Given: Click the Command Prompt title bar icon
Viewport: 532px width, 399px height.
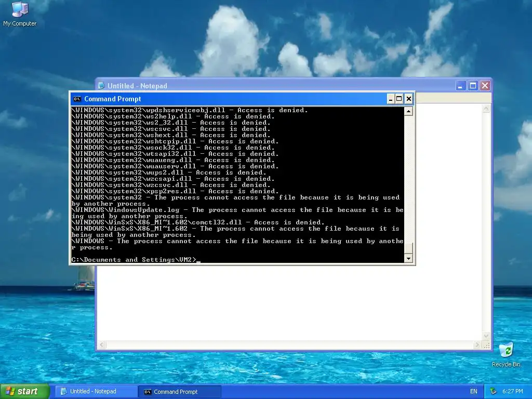Looking at the screenshot, I should pos(77,99).
